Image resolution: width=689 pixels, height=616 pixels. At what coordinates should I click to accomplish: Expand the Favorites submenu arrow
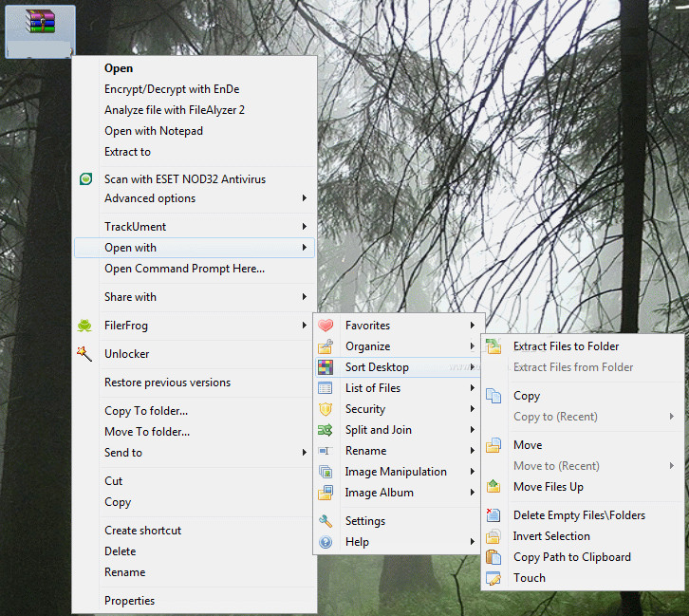(x=473, y=326)
